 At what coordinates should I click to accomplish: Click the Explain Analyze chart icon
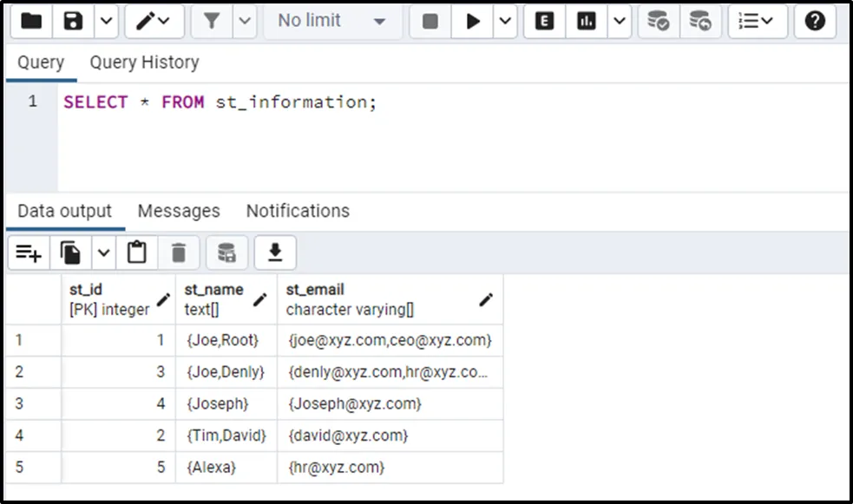587,22
